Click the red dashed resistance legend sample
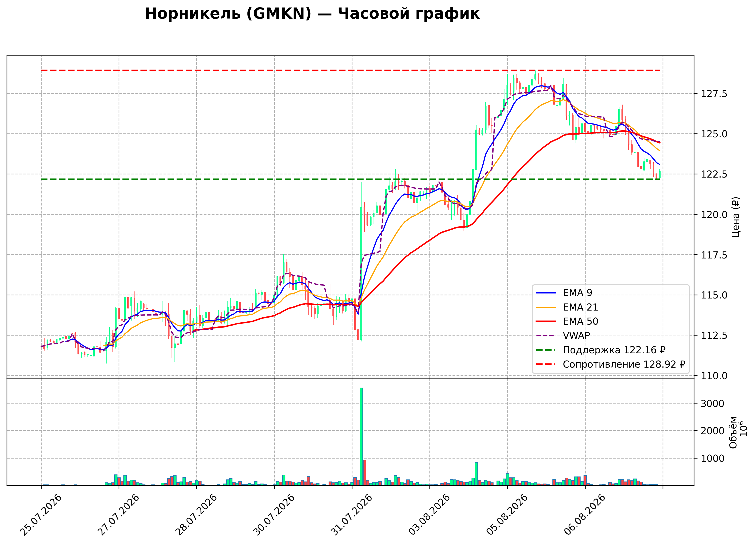The image size is (756, 544). 546,365
